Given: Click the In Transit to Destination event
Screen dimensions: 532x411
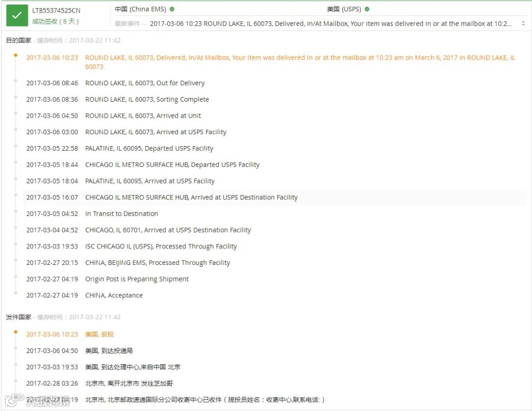Looking at the screenshot, I should click(x=92, y=213).
